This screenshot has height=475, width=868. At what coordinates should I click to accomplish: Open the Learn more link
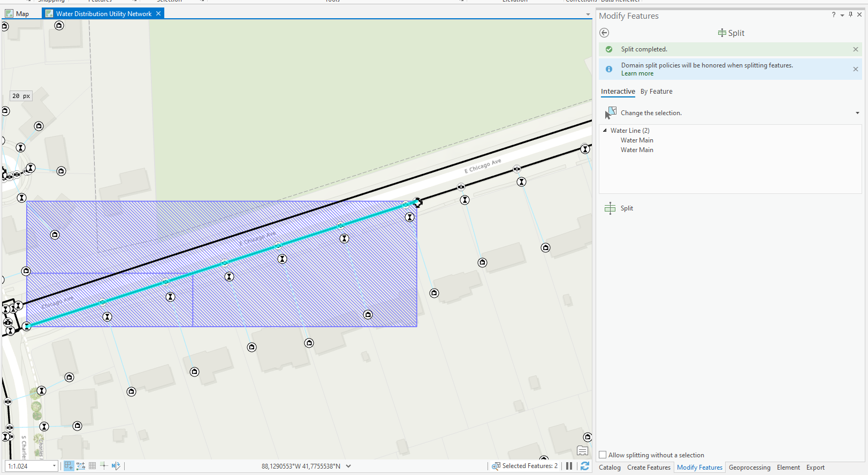tap(637, 74)
